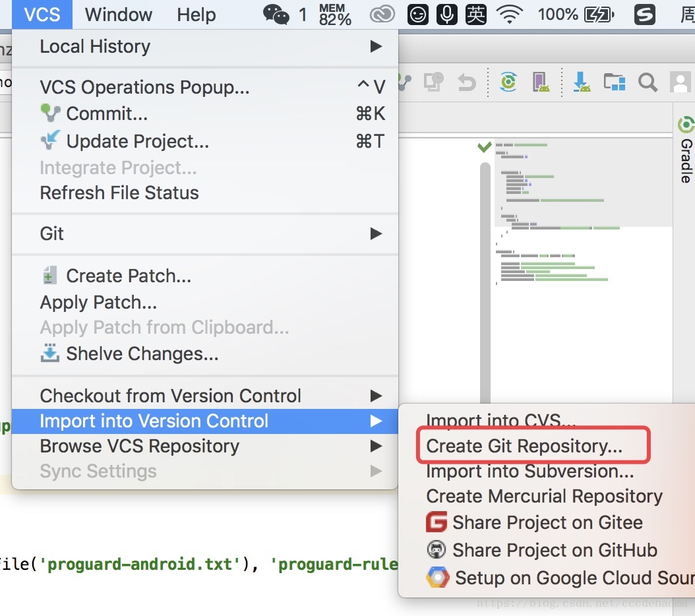
Task: Expand Checkout from Version Control submenu
Action: click(x=205, y=396)
